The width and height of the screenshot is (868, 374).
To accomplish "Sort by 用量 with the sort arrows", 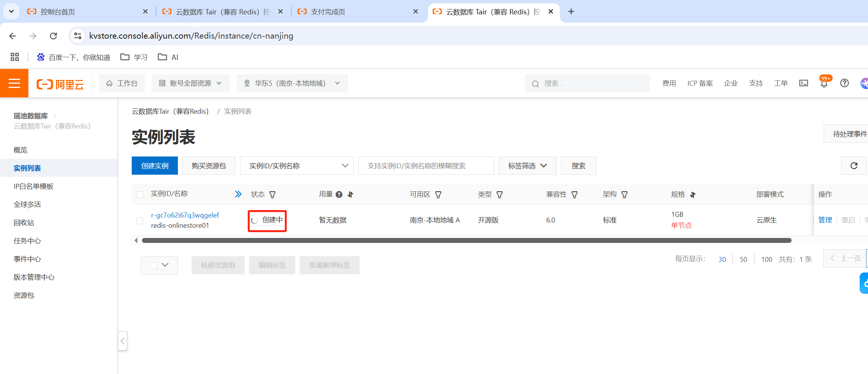I will tap(351, 195).
